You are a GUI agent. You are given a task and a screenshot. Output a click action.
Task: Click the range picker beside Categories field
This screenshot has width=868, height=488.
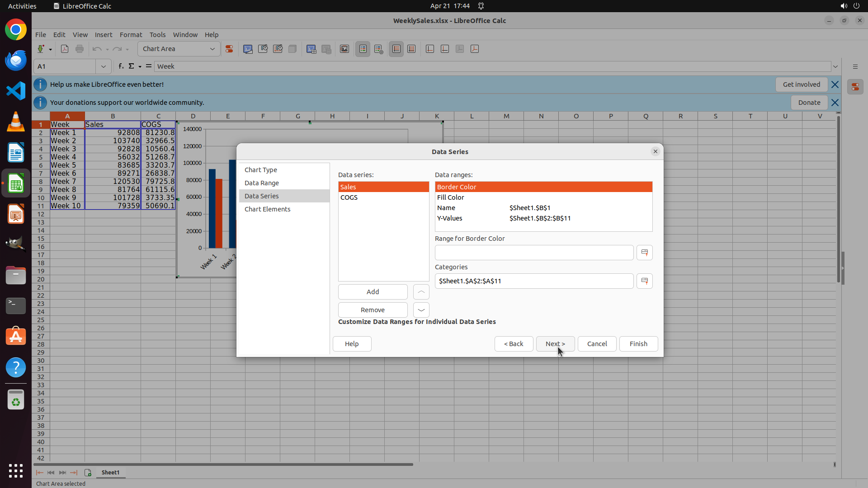644,281
